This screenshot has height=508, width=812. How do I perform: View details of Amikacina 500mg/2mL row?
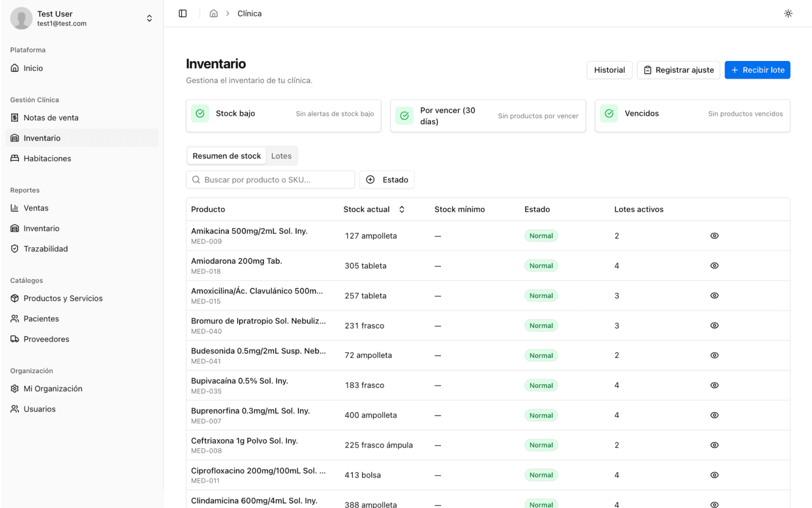(x=714, y=236)
